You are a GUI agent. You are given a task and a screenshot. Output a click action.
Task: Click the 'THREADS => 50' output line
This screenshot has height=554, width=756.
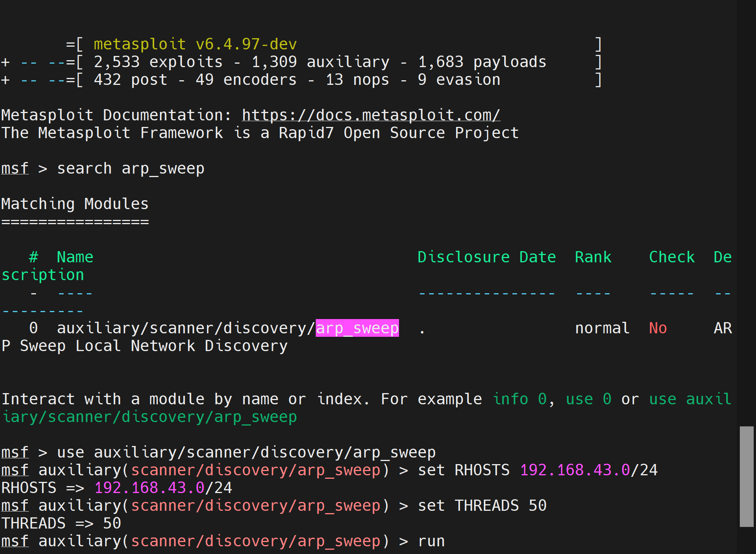tap(62, 524)
